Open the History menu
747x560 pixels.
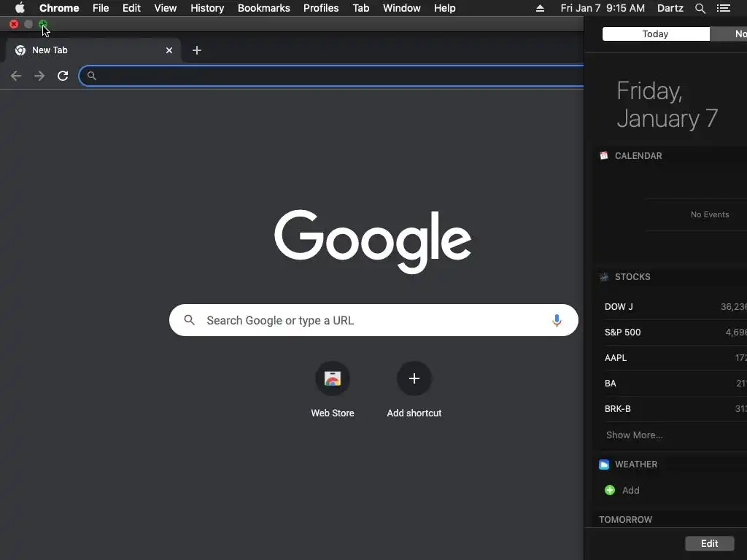pos(207,8)
